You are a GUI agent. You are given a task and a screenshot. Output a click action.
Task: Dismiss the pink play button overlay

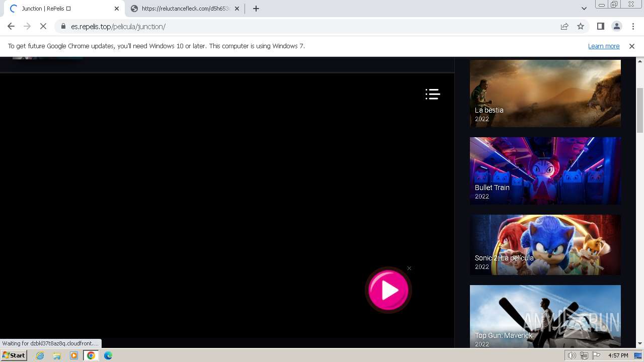(x=409, y=268)
